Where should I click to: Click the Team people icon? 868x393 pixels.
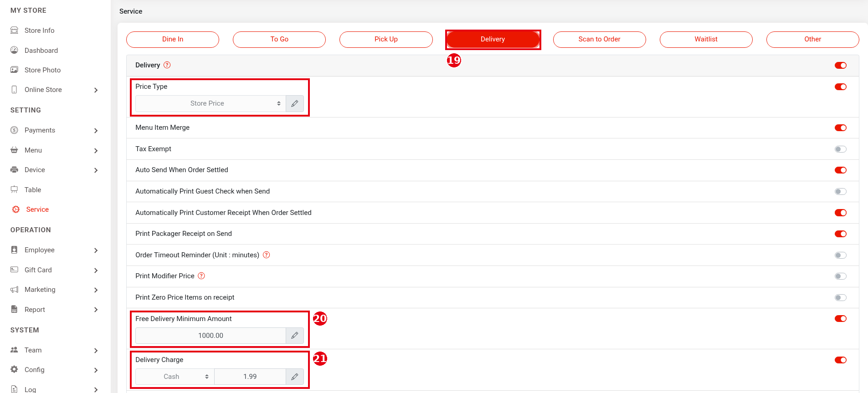pyautogui.click(x=15, y=350)
